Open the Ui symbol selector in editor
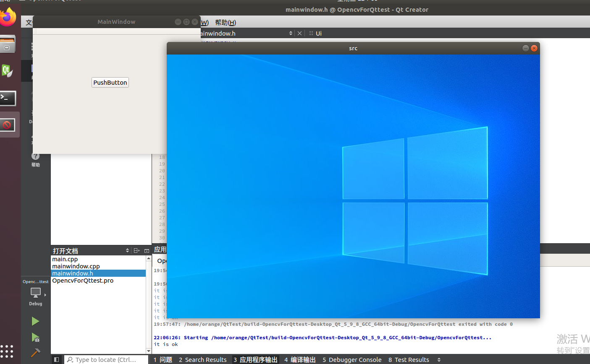 pyautogui.click(x=318, y=33)
